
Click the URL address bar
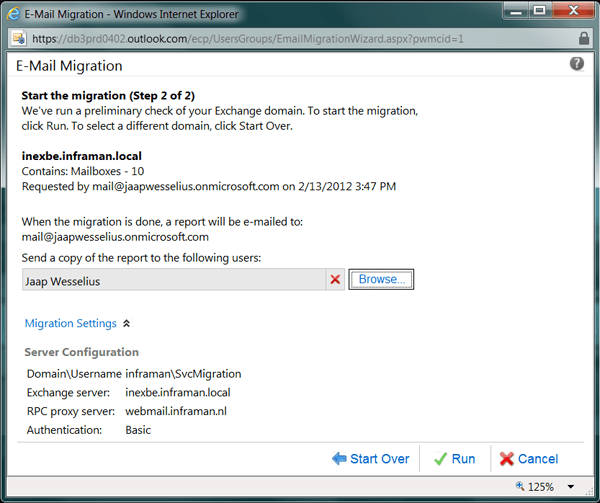click(302, 39)
